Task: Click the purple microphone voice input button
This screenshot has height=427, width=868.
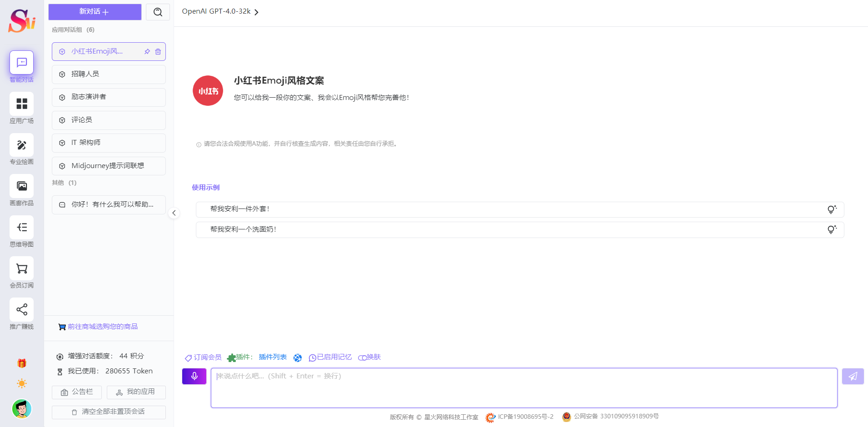Action: [194, 376]
